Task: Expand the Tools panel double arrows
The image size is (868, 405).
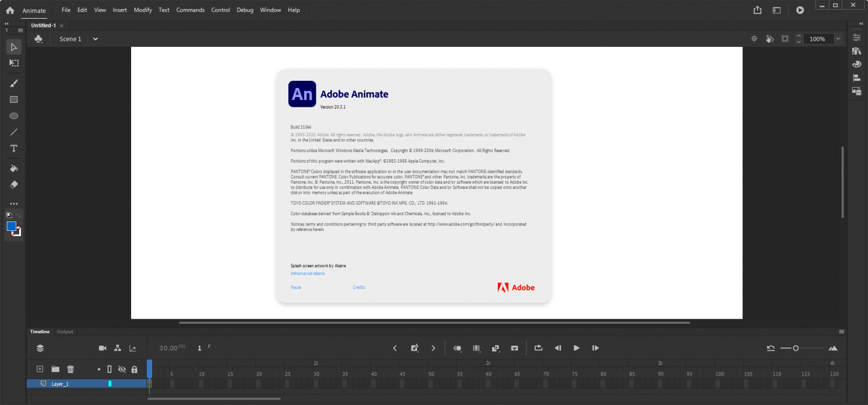Action: 7,23
